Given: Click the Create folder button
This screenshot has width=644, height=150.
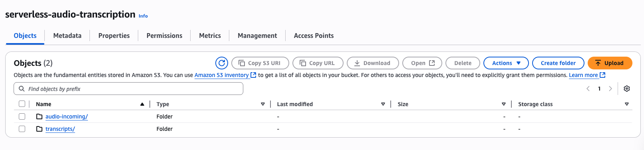Looking at the screenshot, I should [x=558, y=63].
